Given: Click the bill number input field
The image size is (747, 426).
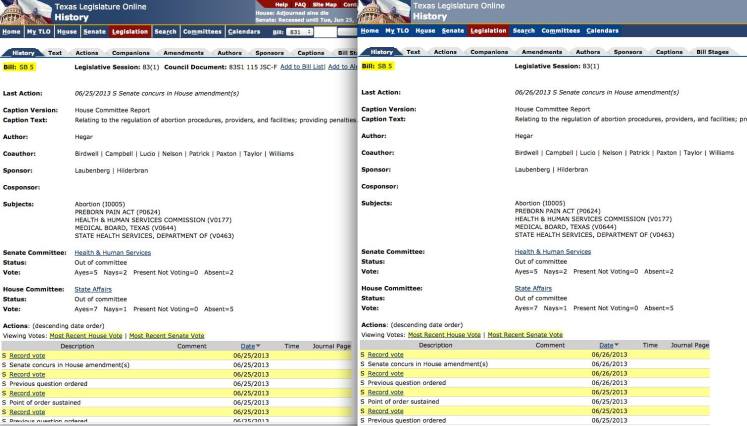Looking at the screenshot, I should pyautogui.click(x=332, y=32).
